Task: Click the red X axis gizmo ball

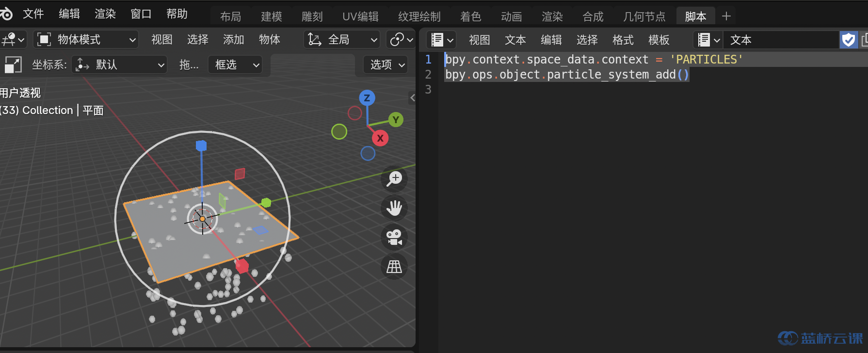Action: click(380, 138)
